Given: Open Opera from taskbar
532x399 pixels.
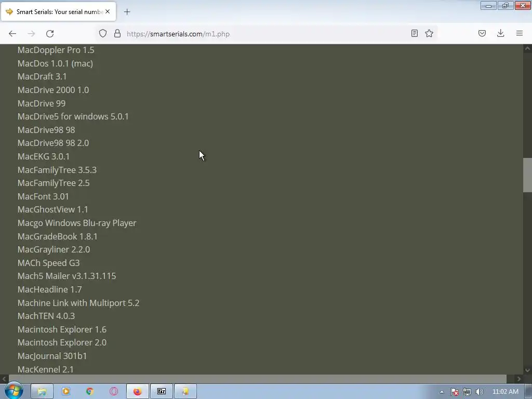Looking at the screenshot, I should click(114, 392).
